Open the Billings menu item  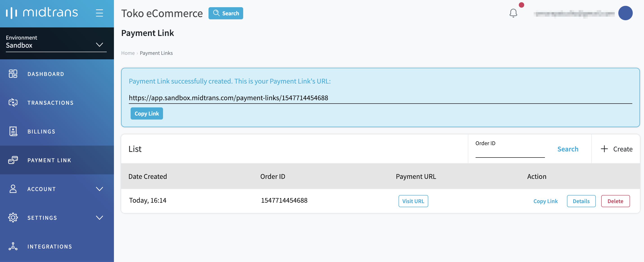pos(41,131)
